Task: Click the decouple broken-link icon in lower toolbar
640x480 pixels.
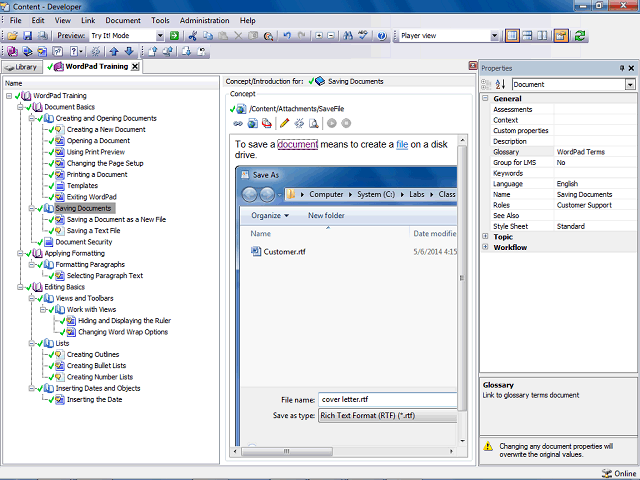Action: (96, 51)
